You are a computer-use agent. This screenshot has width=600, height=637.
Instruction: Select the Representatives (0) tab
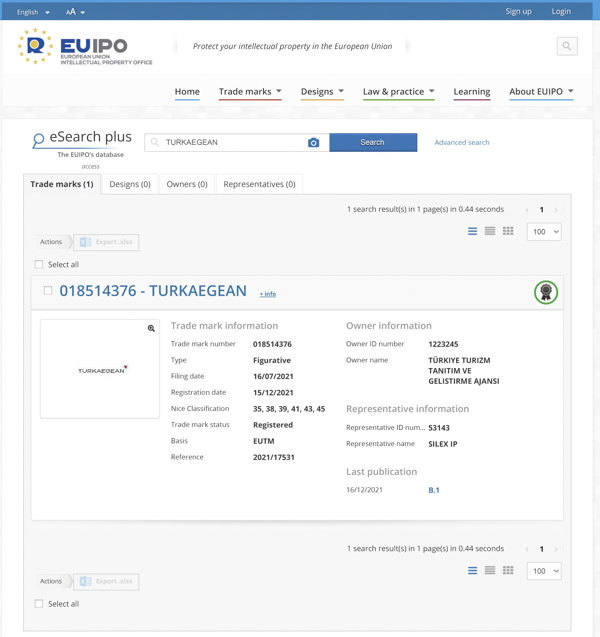pos(259,184)
